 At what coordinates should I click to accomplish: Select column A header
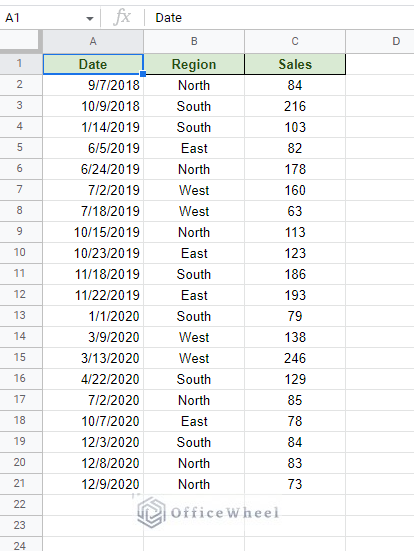[x=93, y=41]
